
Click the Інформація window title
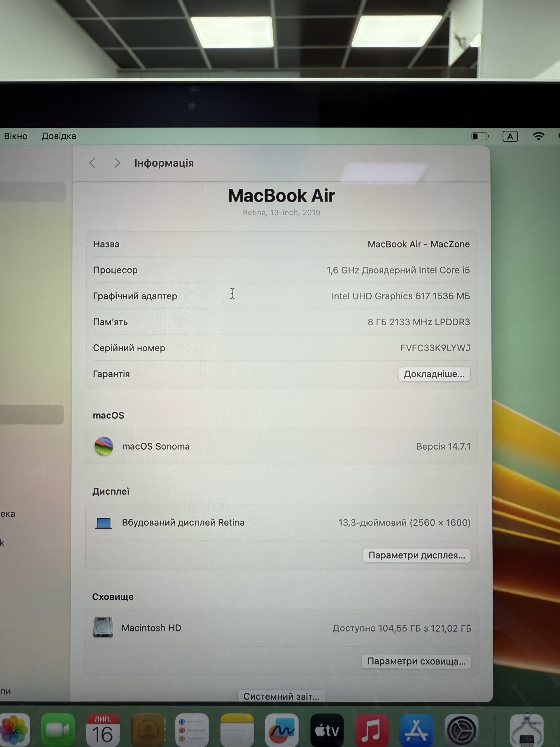(164, 163)
